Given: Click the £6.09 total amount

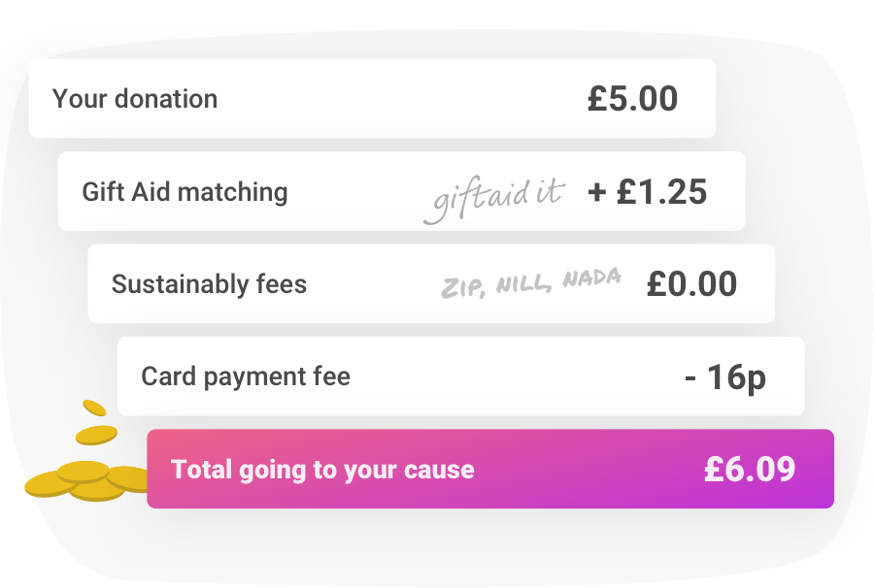Looking at the screenshot, I should [x=750, y=469].
